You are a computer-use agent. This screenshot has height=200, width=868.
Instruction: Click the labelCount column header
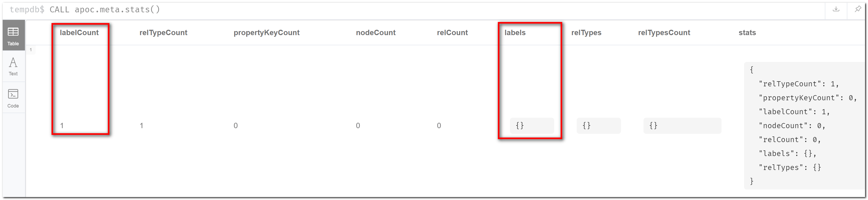click(79, 32)
